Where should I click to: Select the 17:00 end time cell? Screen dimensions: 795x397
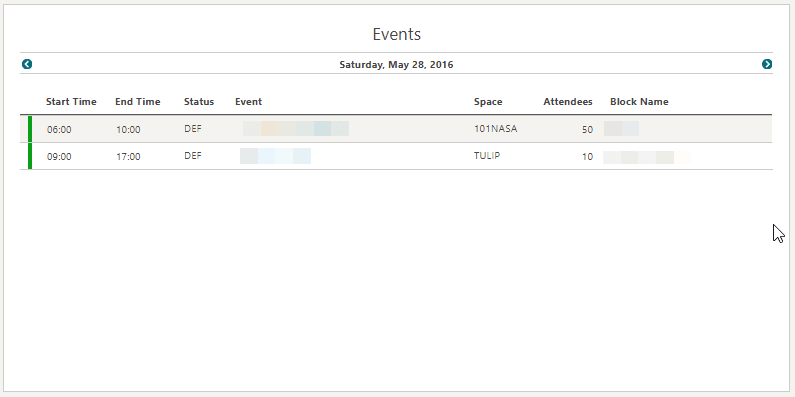tap(128, 157)
